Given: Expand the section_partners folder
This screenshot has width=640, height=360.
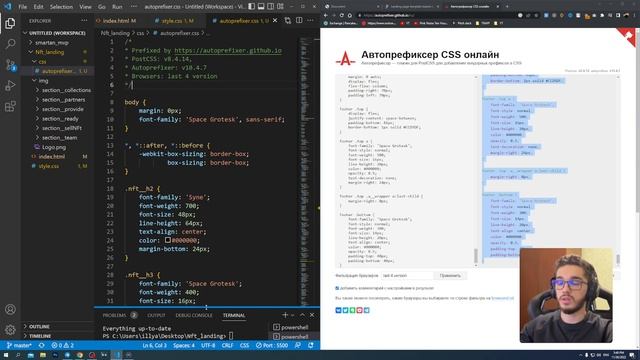Looking at the screenshot, I should [x=61, y=100].
